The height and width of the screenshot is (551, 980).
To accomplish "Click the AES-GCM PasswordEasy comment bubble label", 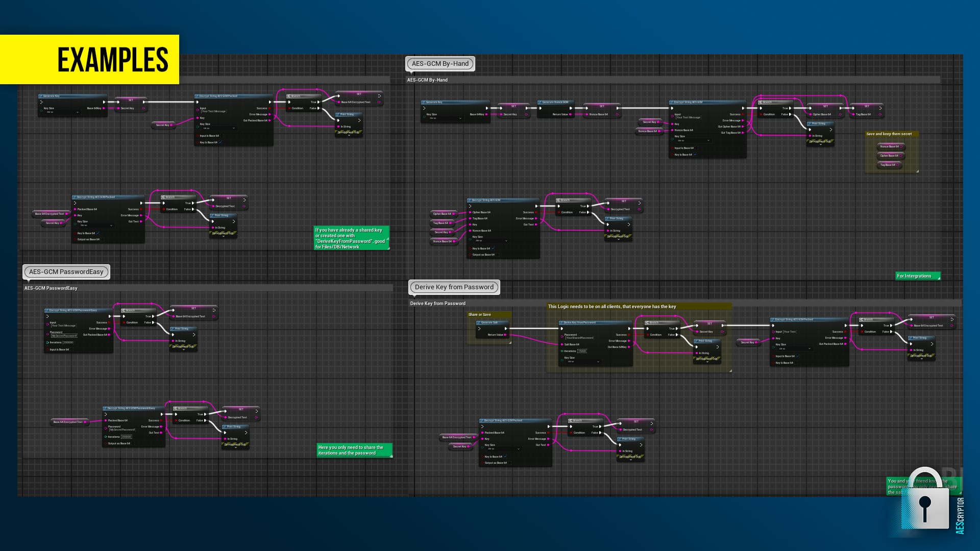I will coord(66,272).
